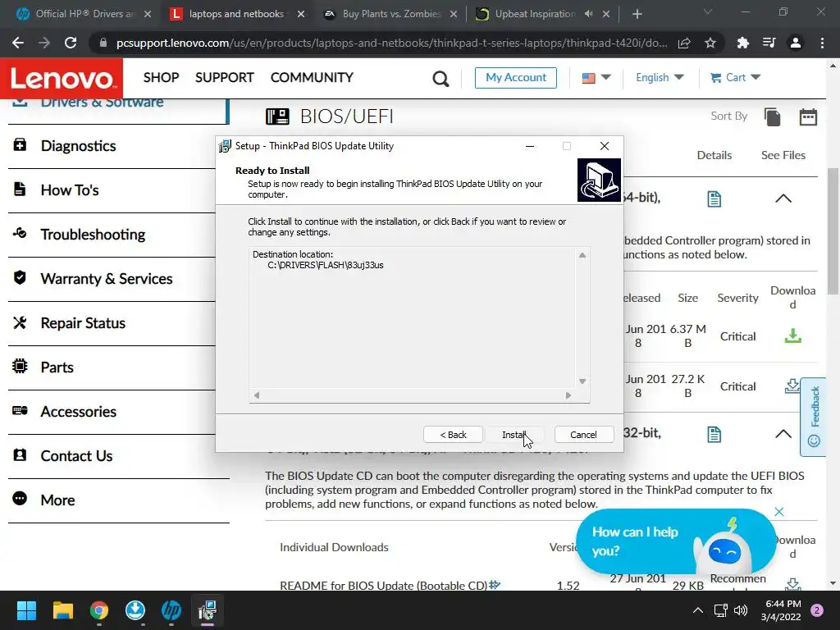Click Install in BIOS Update Utility setup
Screen dimensions: 840x630
coord(514,435)
